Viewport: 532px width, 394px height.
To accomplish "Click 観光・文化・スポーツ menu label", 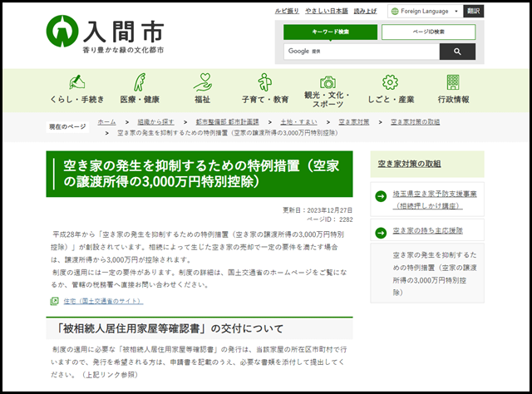I will [328, 100].
